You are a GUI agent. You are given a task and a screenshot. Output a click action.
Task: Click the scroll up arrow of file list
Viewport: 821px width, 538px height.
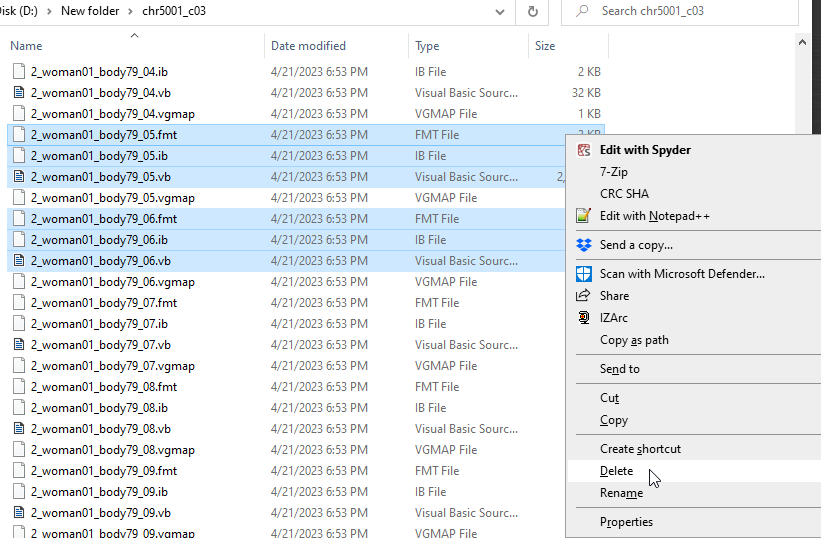coord(802,42)
